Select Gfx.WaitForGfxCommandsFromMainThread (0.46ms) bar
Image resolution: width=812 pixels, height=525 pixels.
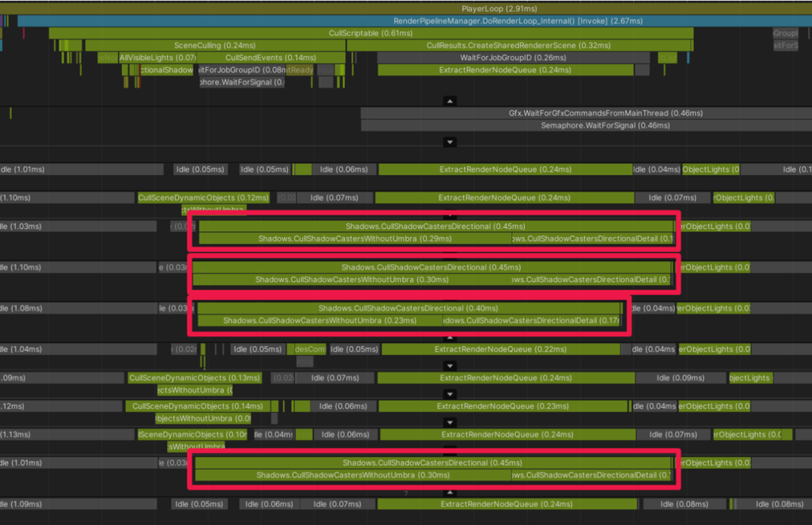[586, 113]
